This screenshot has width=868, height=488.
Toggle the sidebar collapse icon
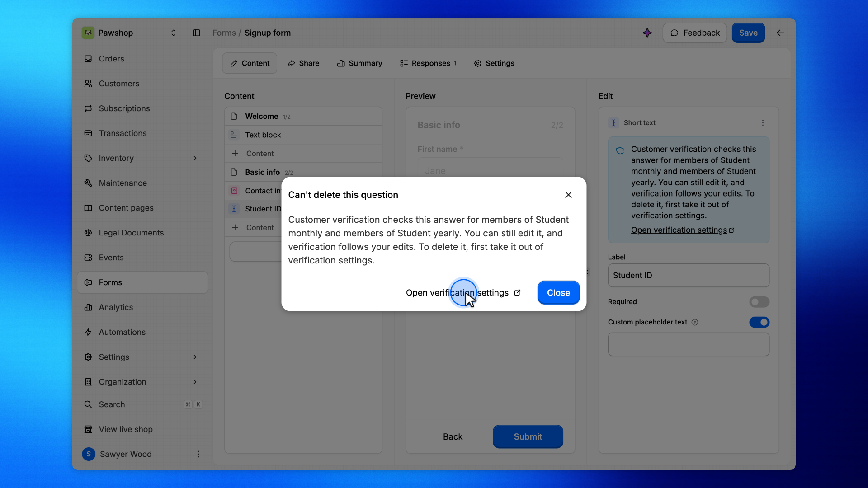coord(197,33)
